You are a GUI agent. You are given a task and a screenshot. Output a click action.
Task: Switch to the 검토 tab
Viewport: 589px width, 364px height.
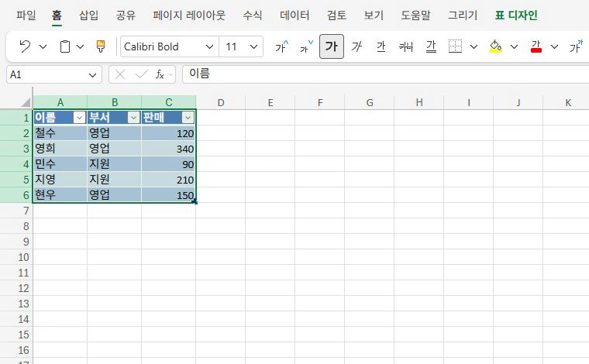tap(336, 15)
